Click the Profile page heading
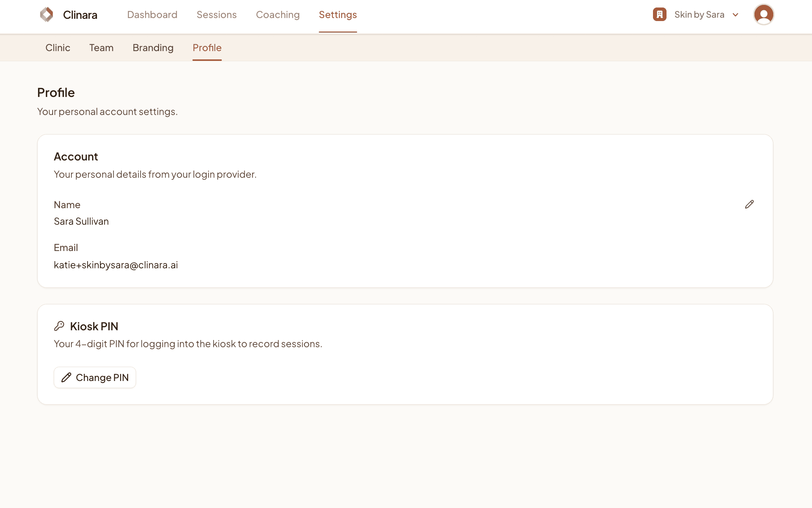This screenshot has height=508, width=812. coord(56,92)
